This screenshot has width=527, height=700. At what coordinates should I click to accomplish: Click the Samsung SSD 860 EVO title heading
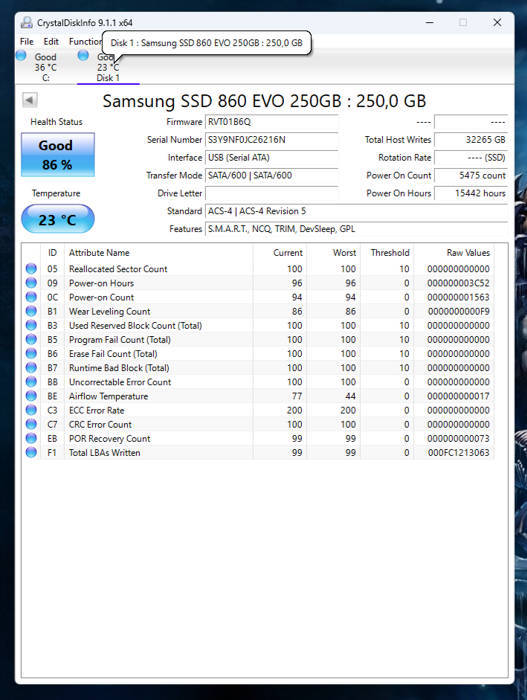point(264,101)
